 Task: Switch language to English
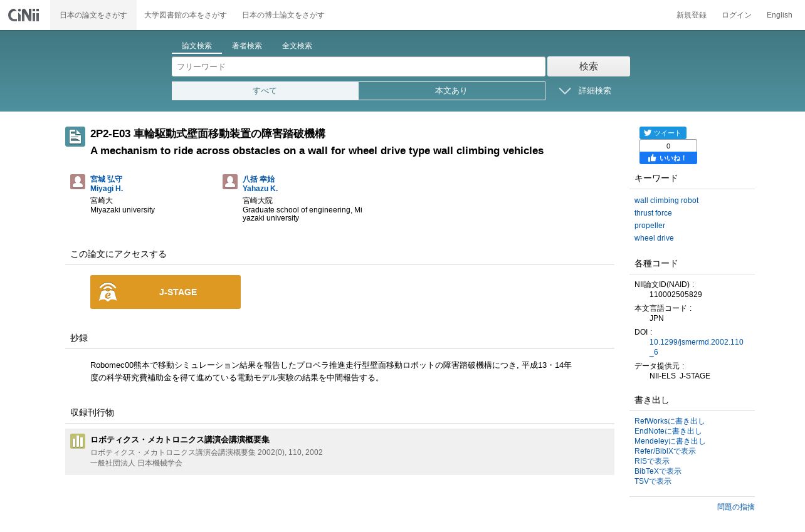tap(779, 15)
